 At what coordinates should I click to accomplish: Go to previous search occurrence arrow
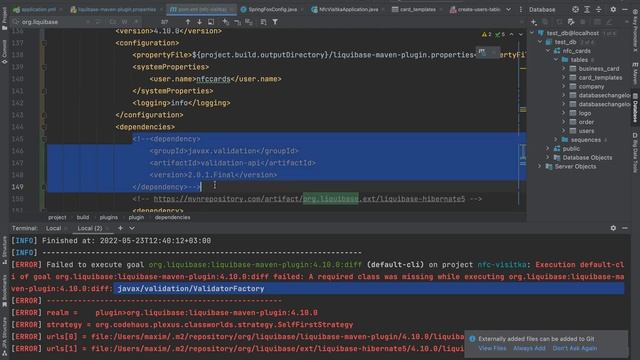(x=188, y=22)
